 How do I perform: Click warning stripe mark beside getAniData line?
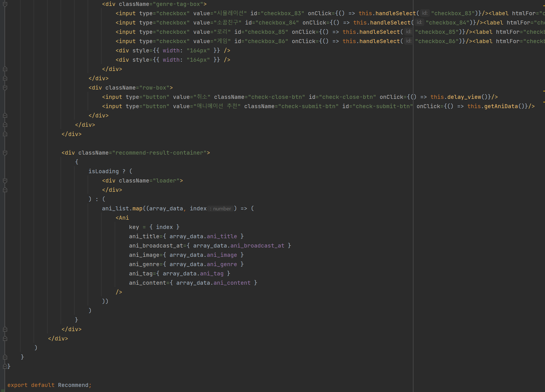[544, 102]
